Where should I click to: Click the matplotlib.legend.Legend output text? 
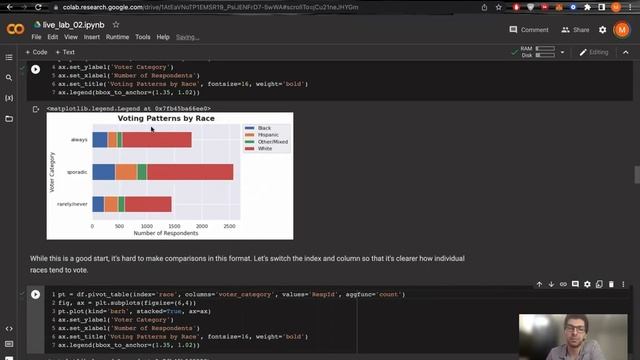[x=129, y=109]
